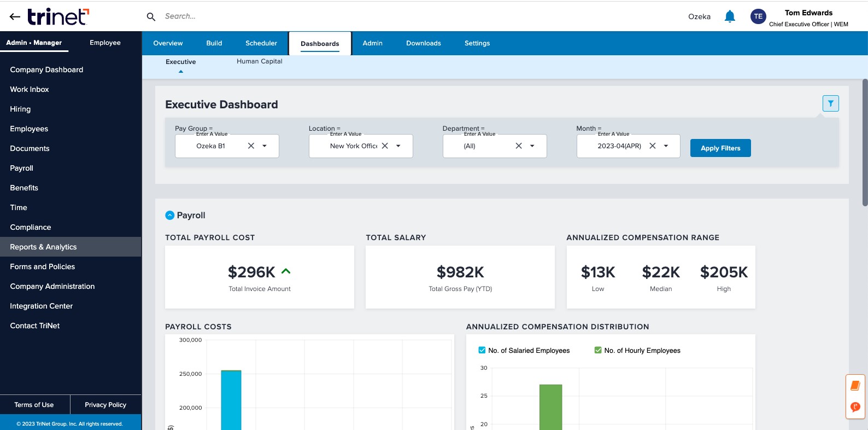Switch to the Overview tab
Screen dimensions: 868x430
168,43
